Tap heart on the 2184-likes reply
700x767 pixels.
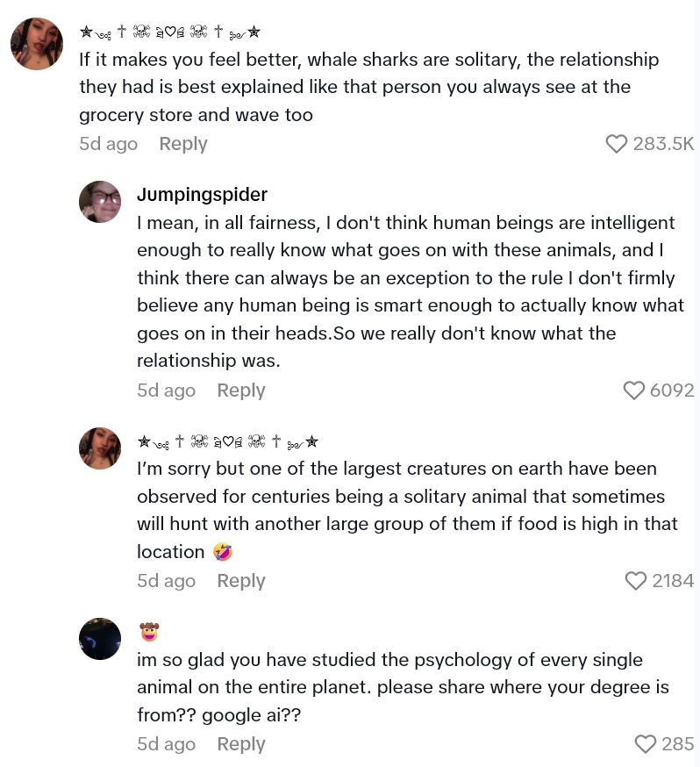point(636,581)
